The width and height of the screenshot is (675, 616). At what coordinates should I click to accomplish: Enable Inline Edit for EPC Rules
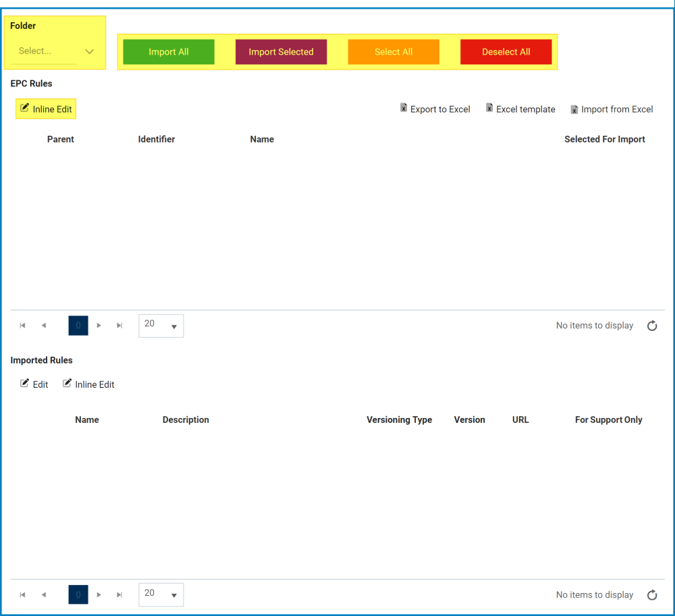click(x=45, y=108)
